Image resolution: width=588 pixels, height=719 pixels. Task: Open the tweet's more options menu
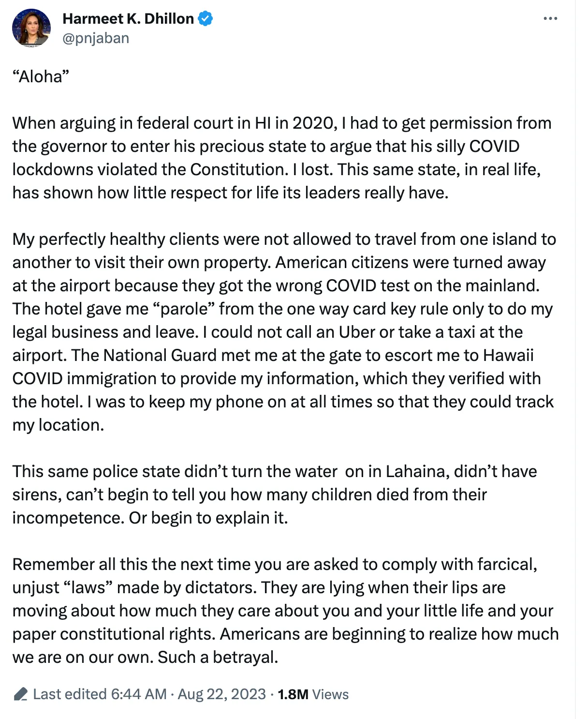(x=550, y=19)
